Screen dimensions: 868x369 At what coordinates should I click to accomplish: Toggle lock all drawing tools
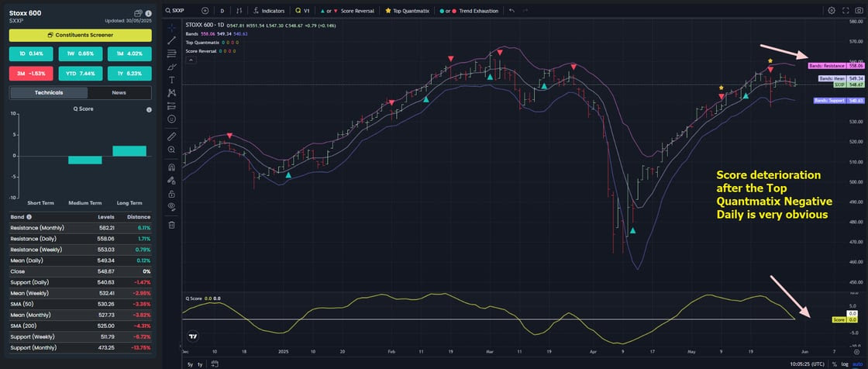click(171, 193)
